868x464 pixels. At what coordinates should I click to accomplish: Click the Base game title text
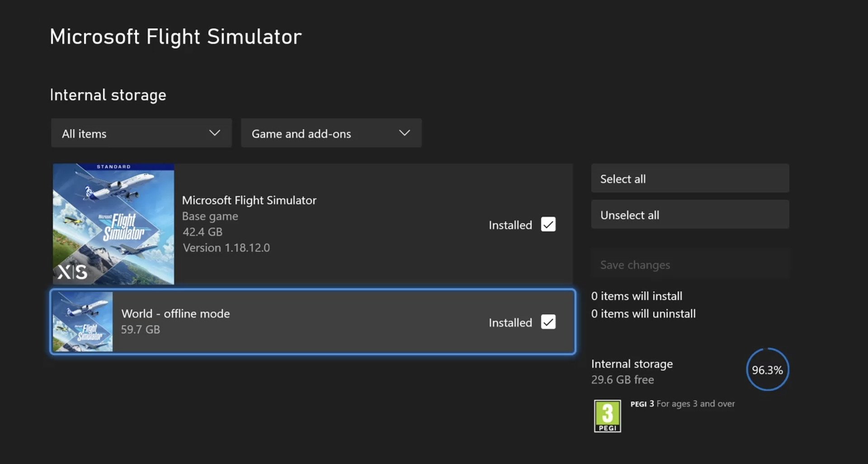pyautogui.click(x=249, y=200)
